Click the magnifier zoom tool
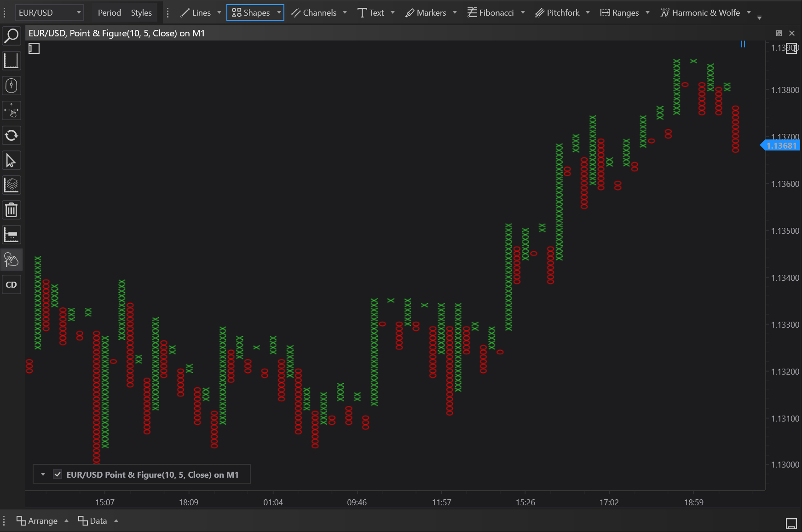 (x=11, y=36)
